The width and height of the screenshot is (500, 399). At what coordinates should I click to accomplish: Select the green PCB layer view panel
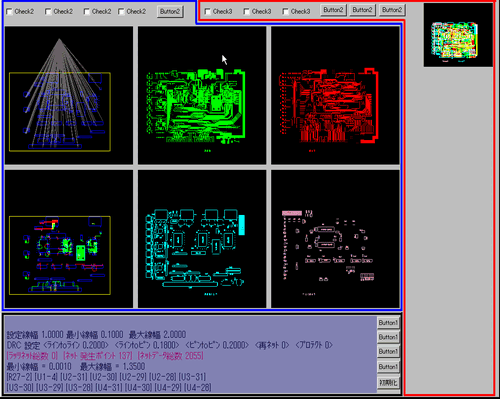click(202, 95)
